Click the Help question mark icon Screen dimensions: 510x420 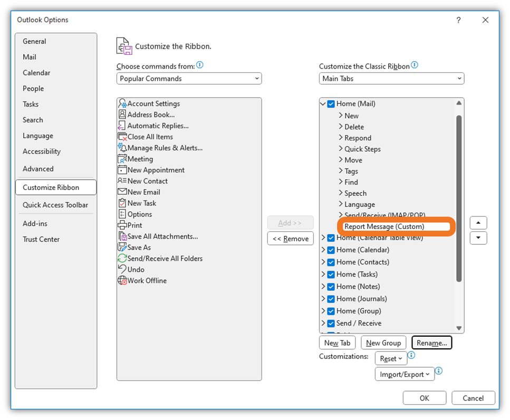click(x=458, y=20)
